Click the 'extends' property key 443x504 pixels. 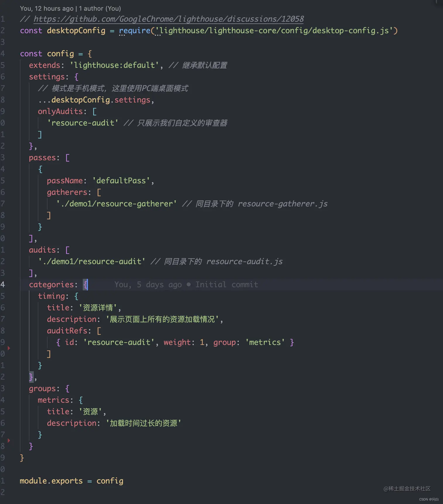pyautogui.click(x=45, y=65)
